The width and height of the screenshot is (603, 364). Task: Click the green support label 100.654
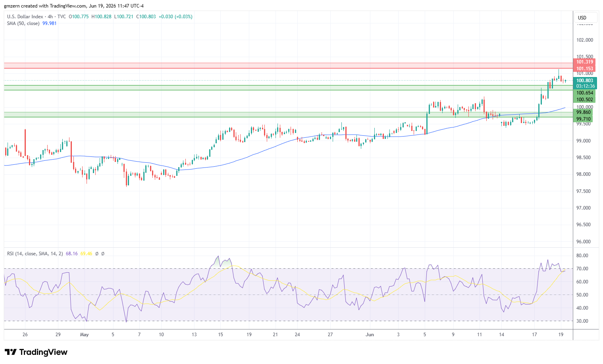tap(585, 93)
